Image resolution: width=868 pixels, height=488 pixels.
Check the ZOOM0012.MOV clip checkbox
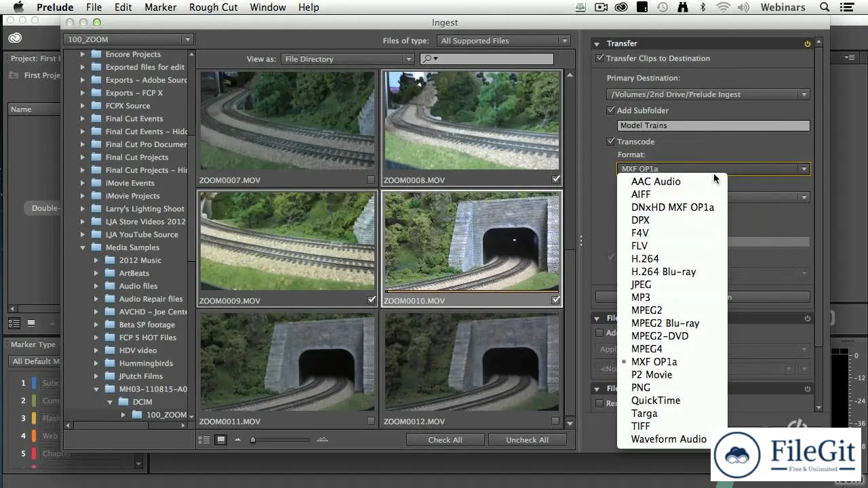coord(555,421)
